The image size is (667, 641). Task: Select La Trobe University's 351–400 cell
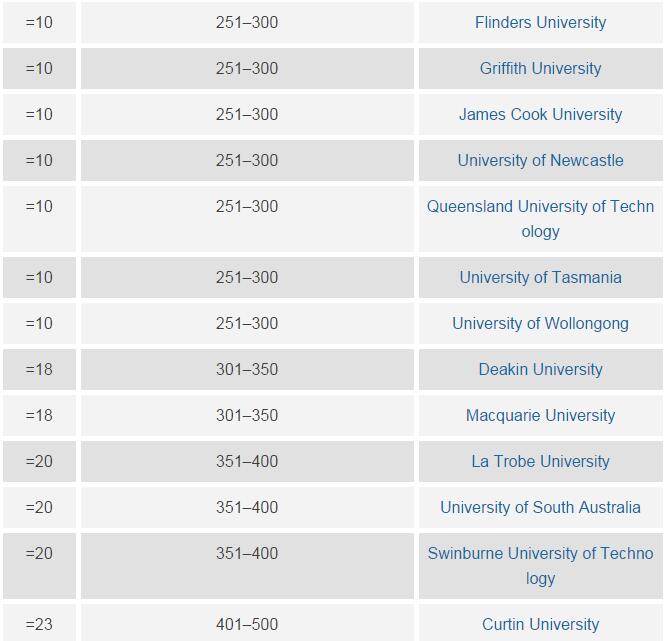(x=247, y=461)
